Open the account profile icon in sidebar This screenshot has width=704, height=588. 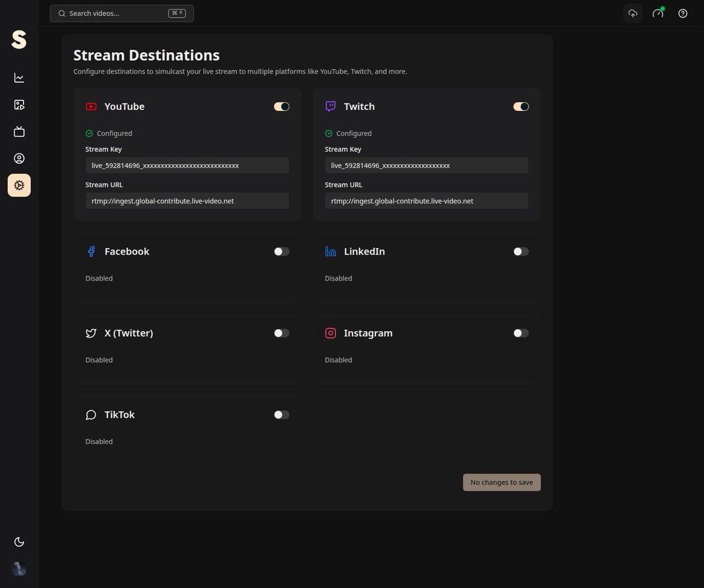pyautogui.click(x=19, y=158)
